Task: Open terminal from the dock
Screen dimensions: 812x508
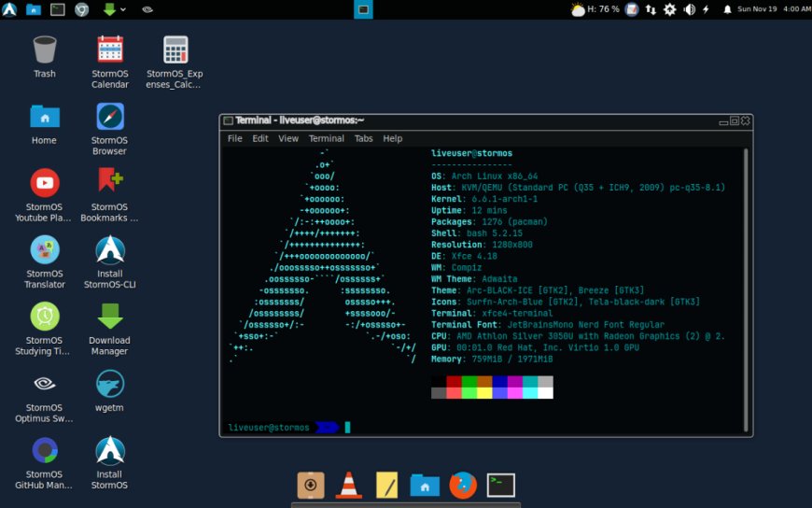Action: point(501,486)
